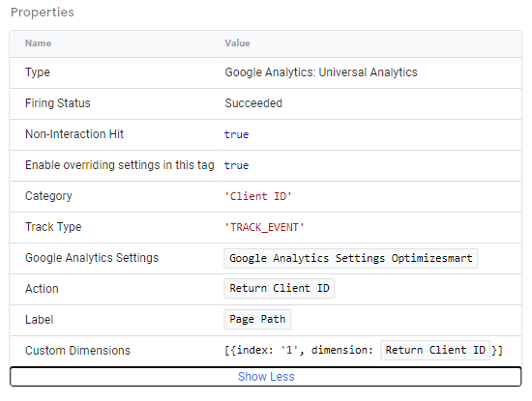Screen dimensions: 532x401
Task: Collapse properties with Show Less
Action: point(266,376)
